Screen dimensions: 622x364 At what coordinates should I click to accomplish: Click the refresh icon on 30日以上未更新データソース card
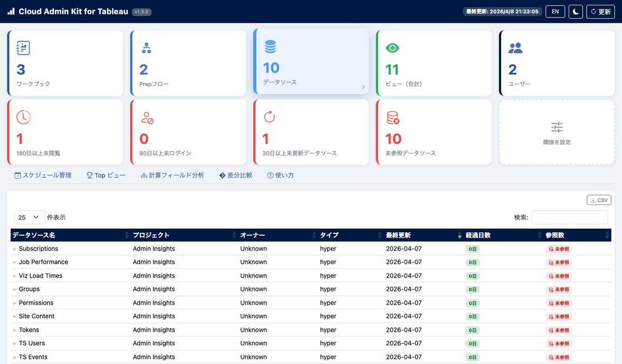click(270, 118)
